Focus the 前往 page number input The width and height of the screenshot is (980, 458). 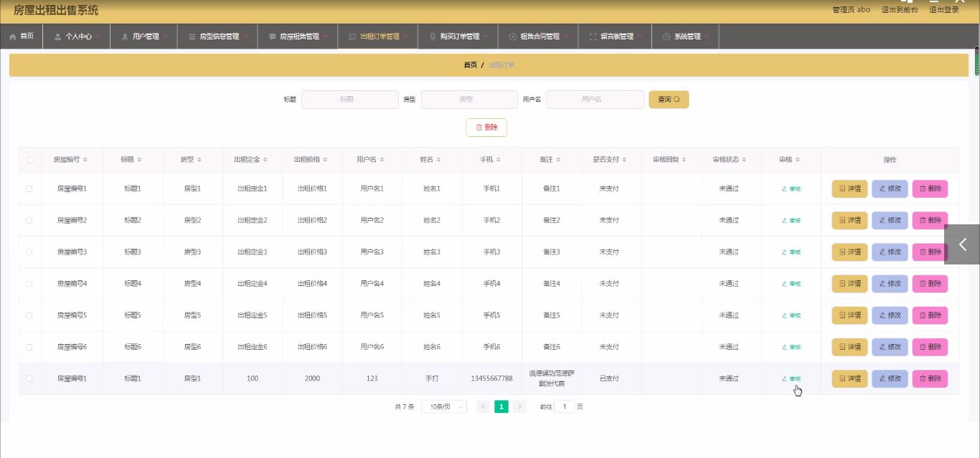pos(565,406)
